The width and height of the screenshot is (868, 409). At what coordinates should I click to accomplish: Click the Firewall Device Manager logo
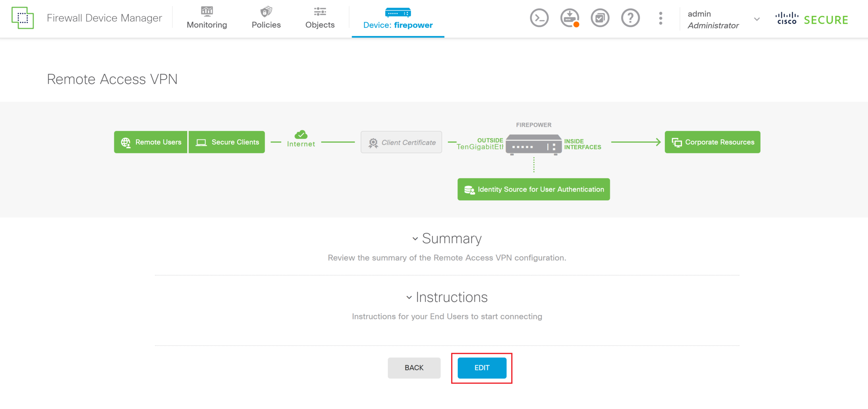(23, 18)
